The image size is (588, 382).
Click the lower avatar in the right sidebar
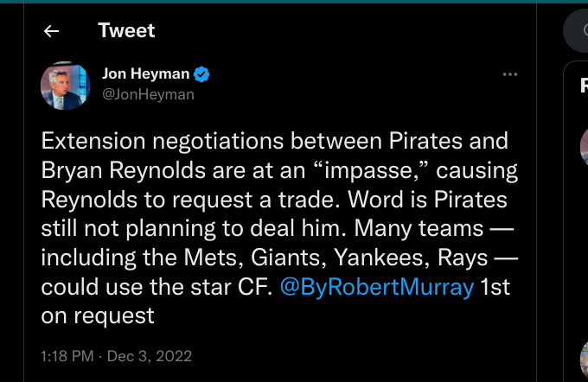[x=584, y=354]
